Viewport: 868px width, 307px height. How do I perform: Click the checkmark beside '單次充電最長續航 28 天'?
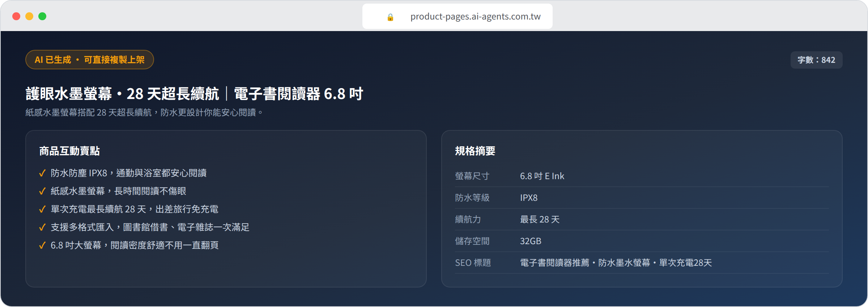pos(42,209)
